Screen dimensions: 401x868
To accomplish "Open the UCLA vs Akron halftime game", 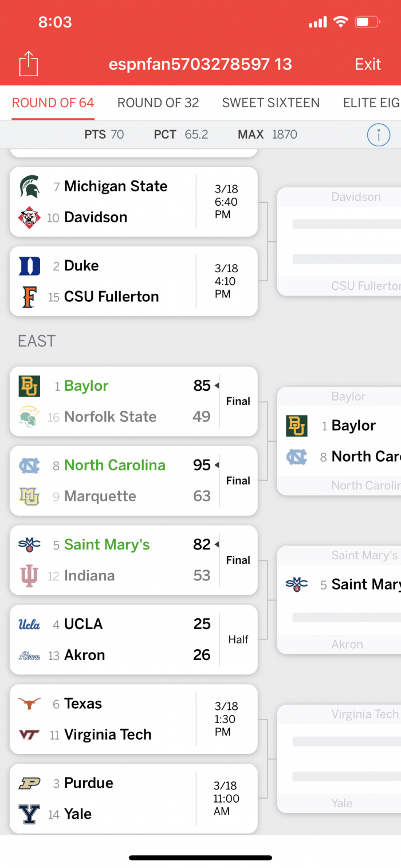I will (133, 639).
